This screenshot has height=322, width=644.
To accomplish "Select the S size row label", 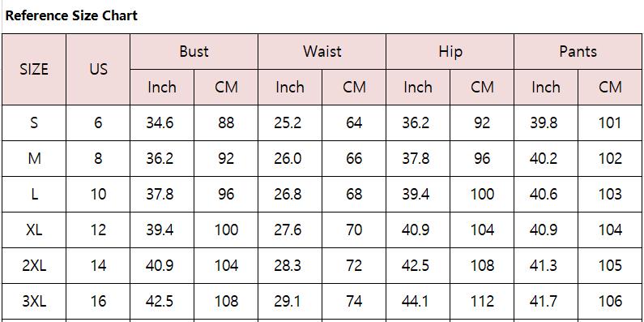I will [x=34, y=122].
